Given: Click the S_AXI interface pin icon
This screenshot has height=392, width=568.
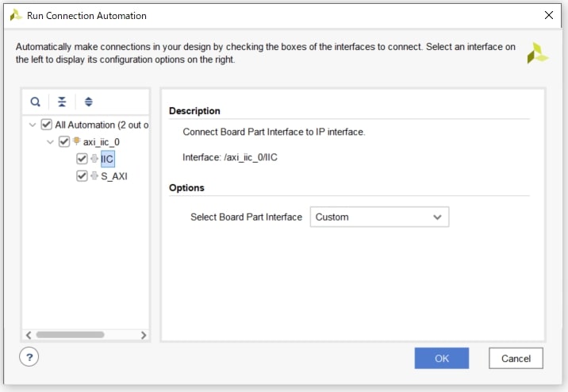Looking at the screenshot, I should [x=94, y=176].
